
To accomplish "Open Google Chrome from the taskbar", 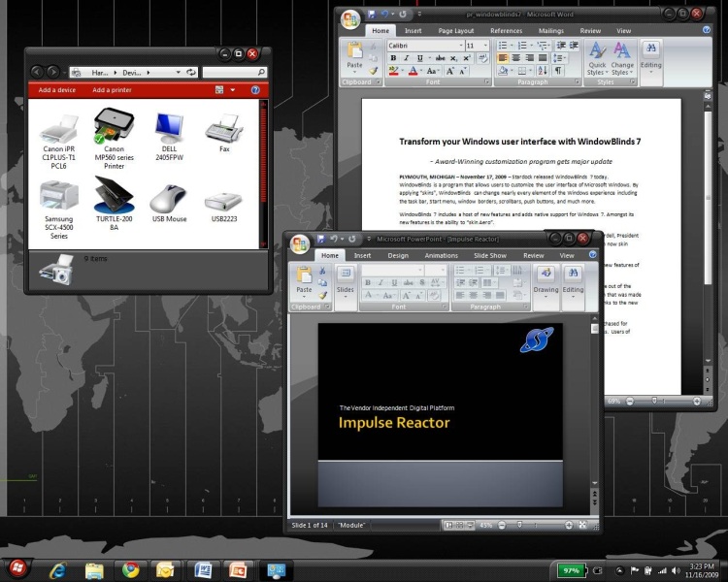I will pos(130,569).
